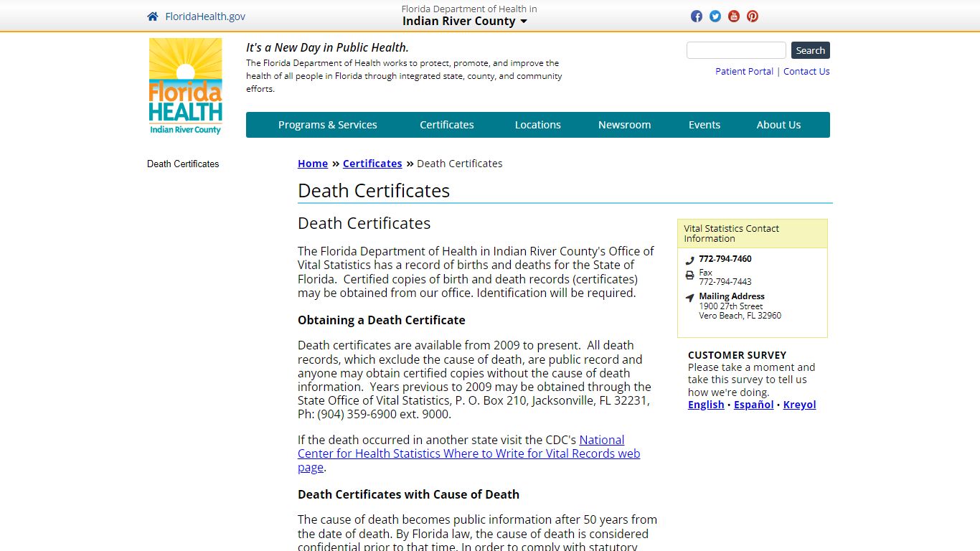Open the YouTube social icon
Viewport: 980px width, 551px height.
734,17
